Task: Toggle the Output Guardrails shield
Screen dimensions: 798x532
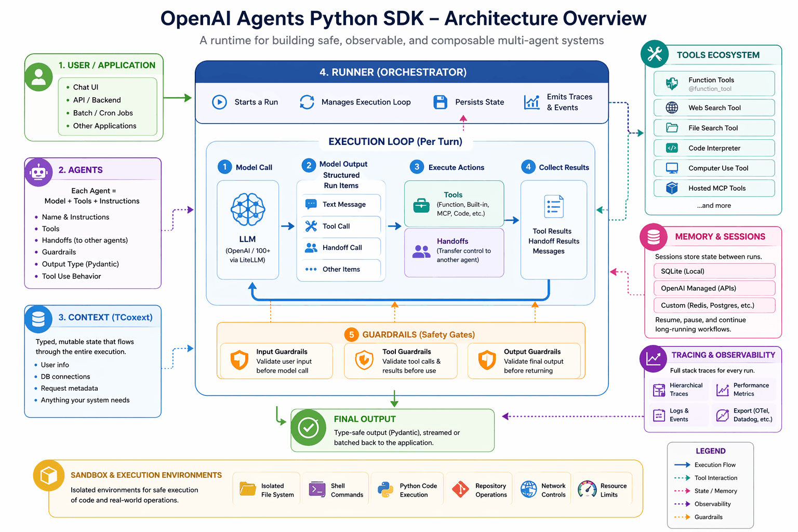Action: click(x=487, y=359)
